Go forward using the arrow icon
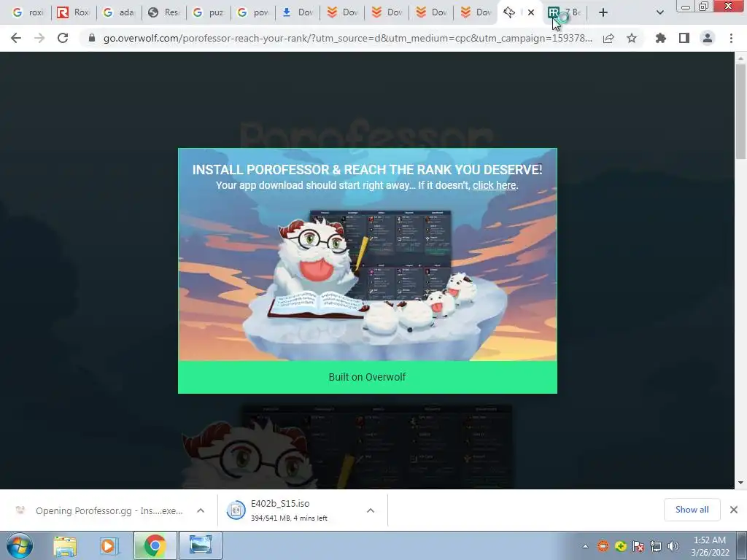The width and height of the screenshot is (747, 560). coord(39,38)
